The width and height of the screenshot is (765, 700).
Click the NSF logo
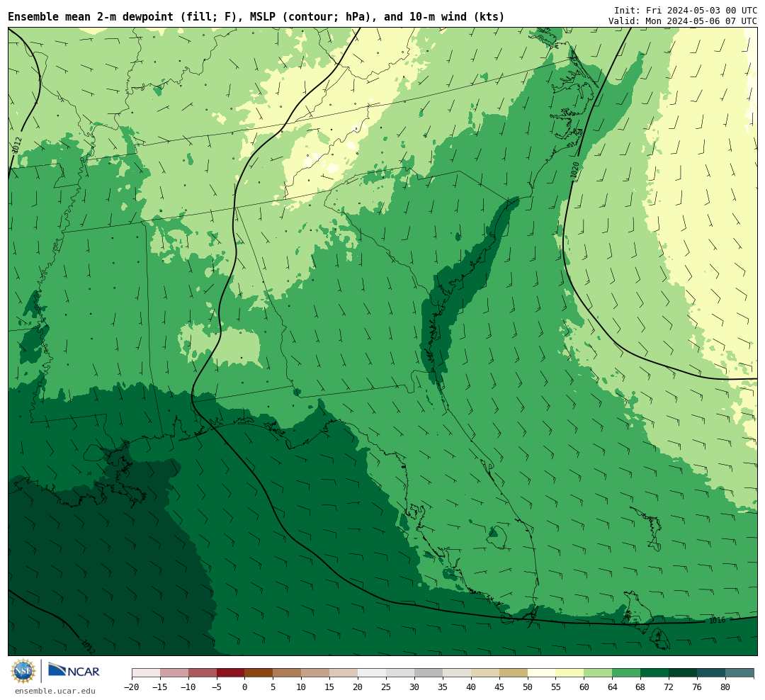pos(23,671)
